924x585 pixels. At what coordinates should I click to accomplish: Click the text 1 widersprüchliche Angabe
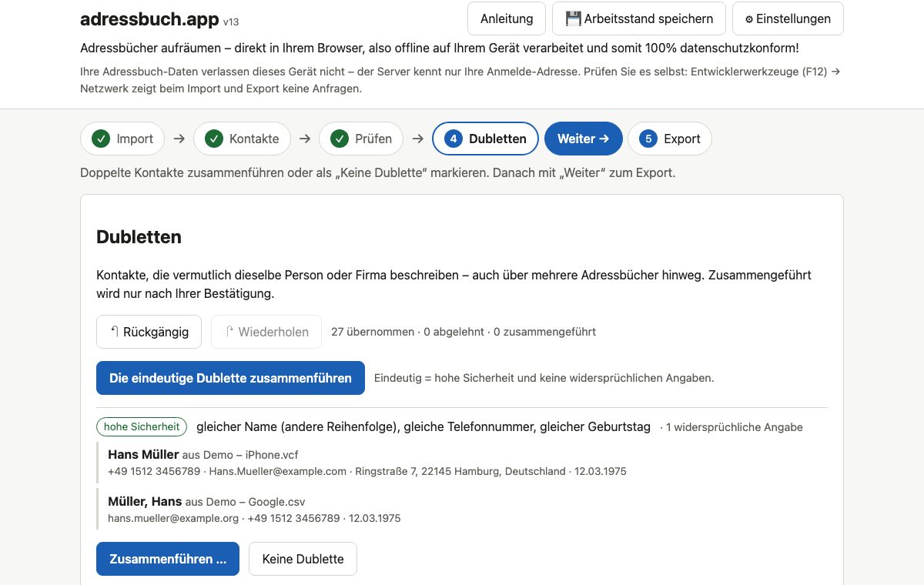(x=735, y=427)
